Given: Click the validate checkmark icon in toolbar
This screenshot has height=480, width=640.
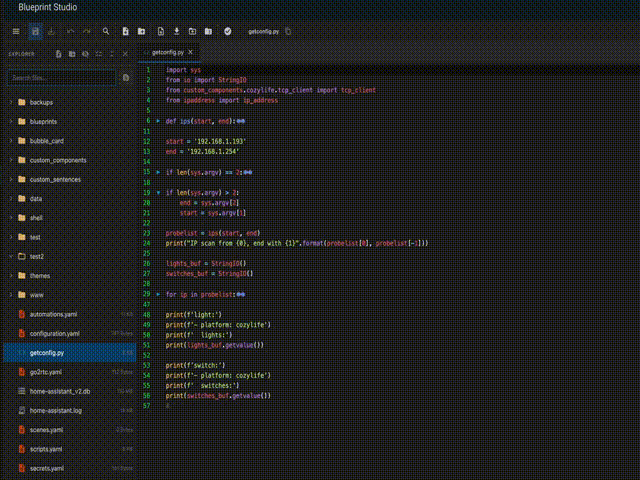Looking at the screenshot, I should (x=228, y=31).
